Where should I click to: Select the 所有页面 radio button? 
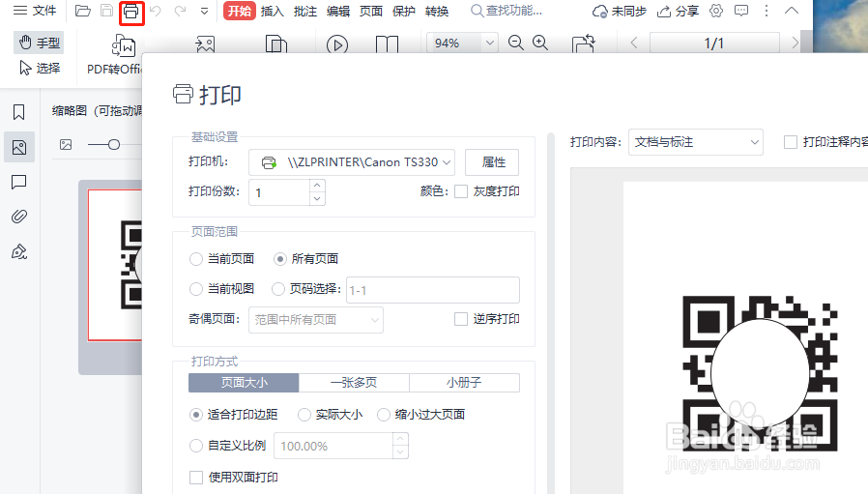click(x=280, y=259)
